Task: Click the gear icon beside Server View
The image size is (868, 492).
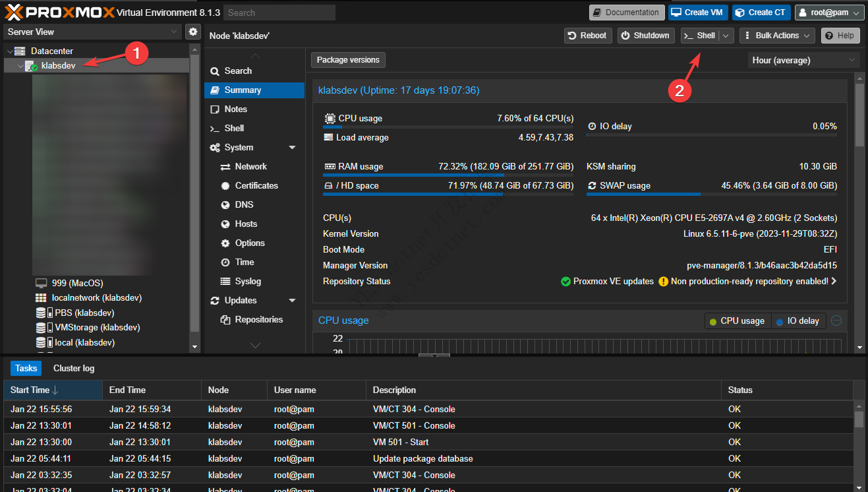Action: pyautogui.click(x=192, y=32)
